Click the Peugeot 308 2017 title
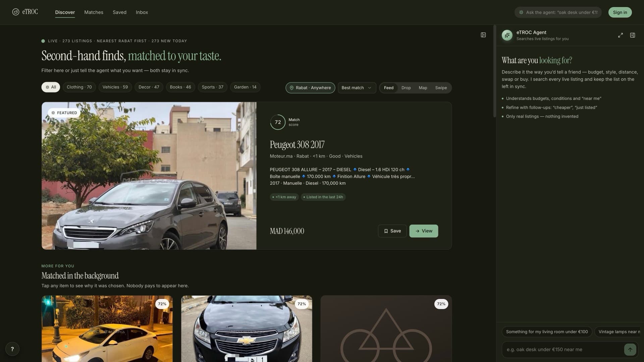The height and width of the screenshot is (362, 644). pyautogui.click(x=297, y=144)
